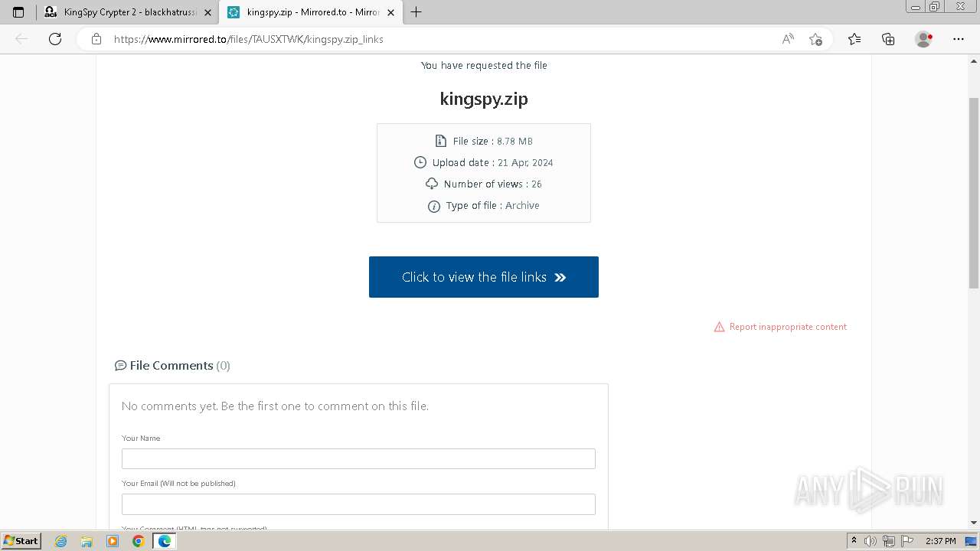Screen dimensions: 980x551
Task: Select Microsoft Edge in taskbar
Action: [x=165, y=541]
